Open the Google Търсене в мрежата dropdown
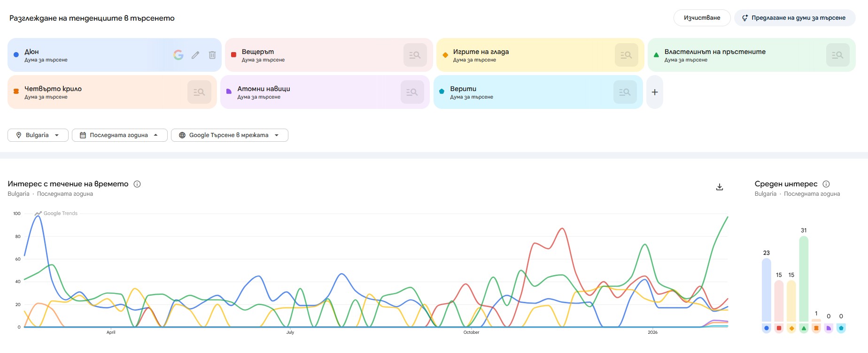 coord(230,135)
